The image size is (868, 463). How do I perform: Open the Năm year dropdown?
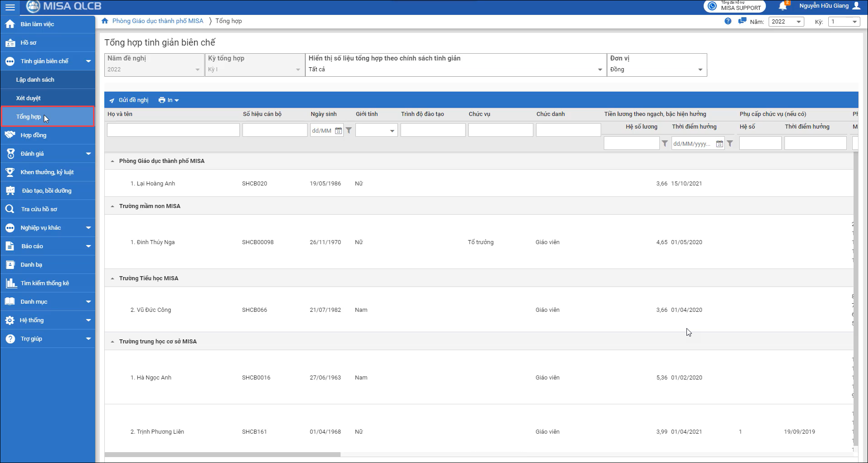tap(786, 22)
